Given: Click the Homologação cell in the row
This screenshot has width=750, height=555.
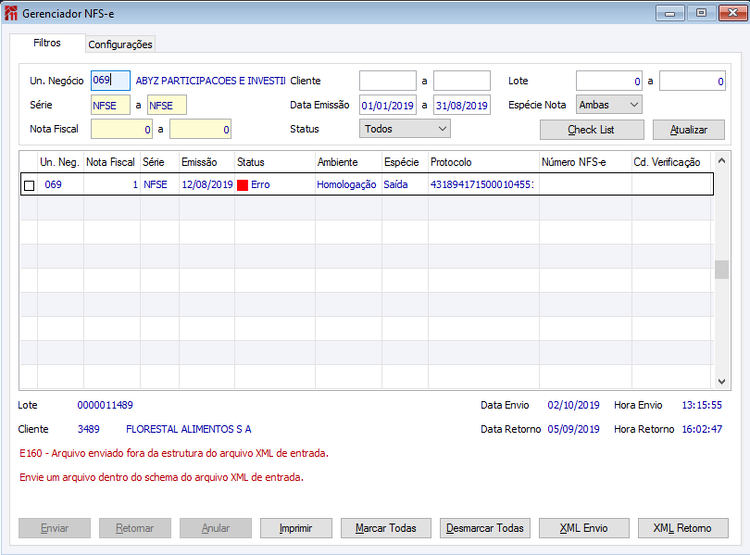Looking at the screenshot, I should [x=347, y=185].
